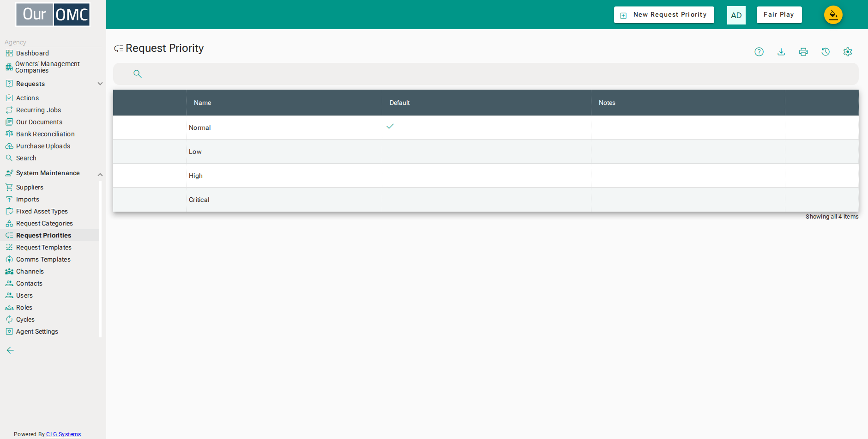
Task: Click the Dashboard grid icon
Action: (x=9, y=53)
